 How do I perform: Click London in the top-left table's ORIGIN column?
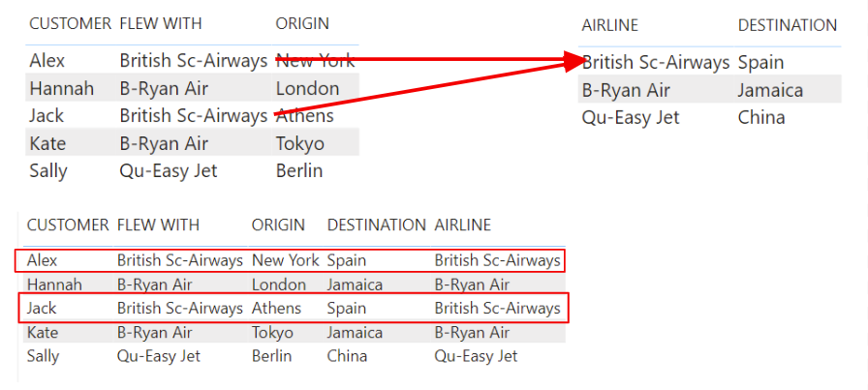coord(307,89)
